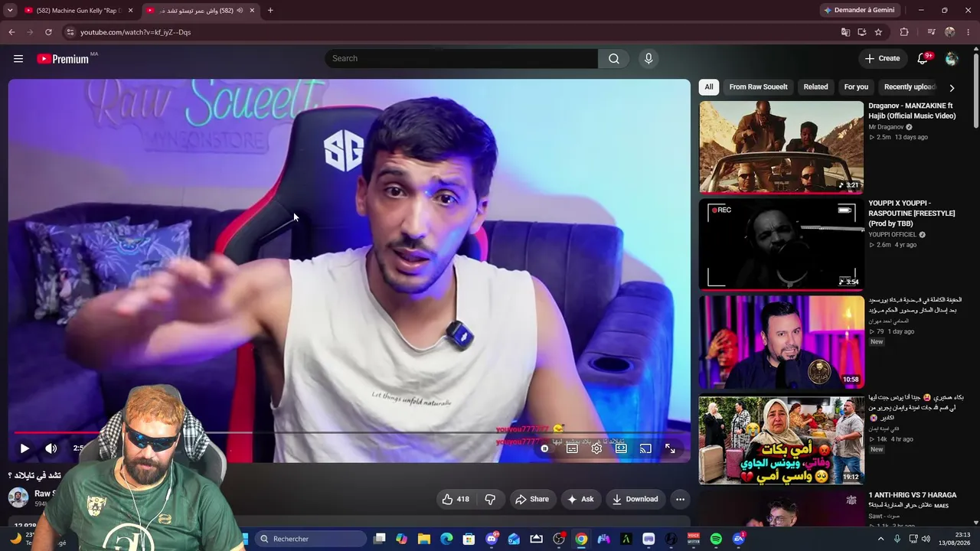Download the video
Viewport: 980px width, 551px height.
click(635, 499)
